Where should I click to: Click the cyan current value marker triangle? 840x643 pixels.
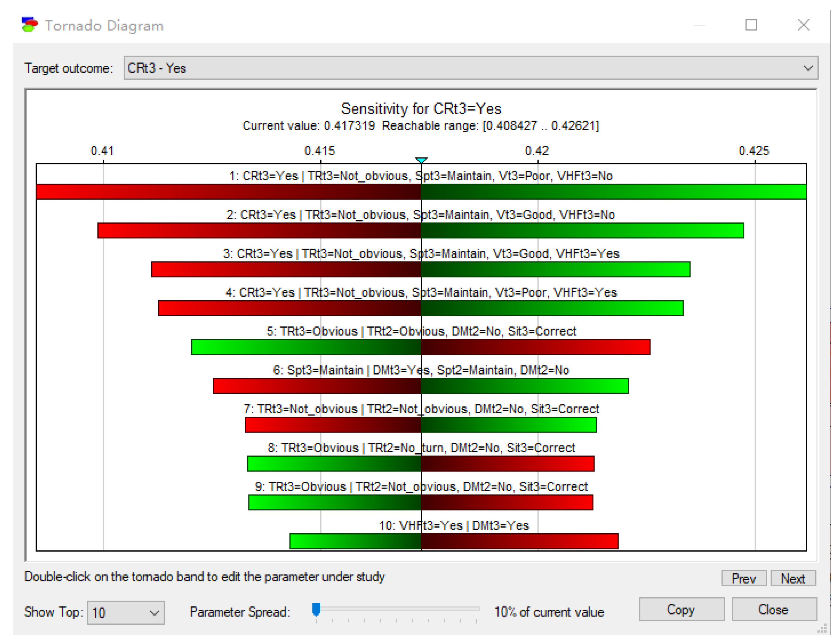[x=421, y=160]
